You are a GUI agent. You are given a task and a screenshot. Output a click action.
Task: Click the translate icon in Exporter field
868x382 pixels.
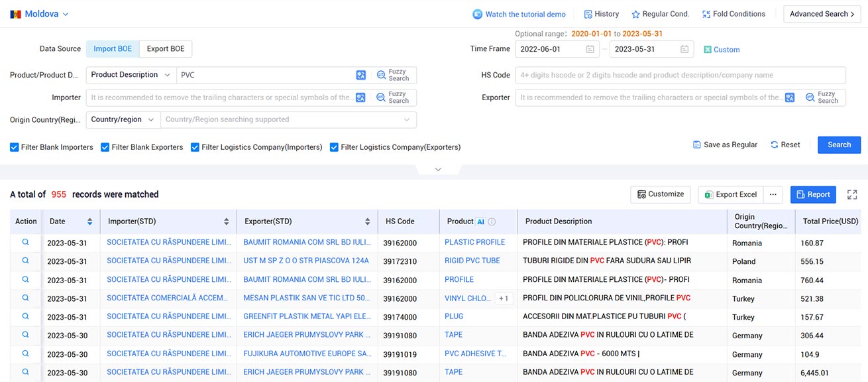point(790,97)
